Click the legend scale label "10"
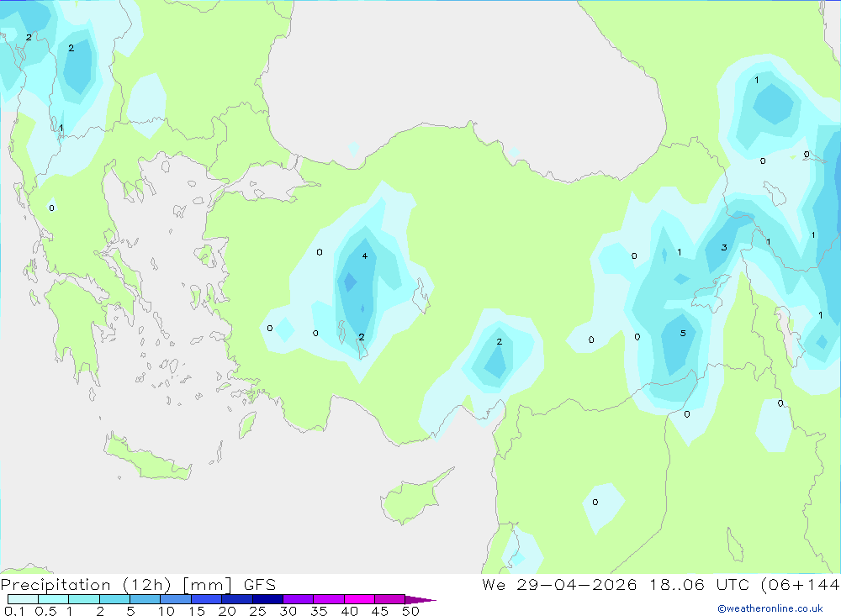 [167, 611]
